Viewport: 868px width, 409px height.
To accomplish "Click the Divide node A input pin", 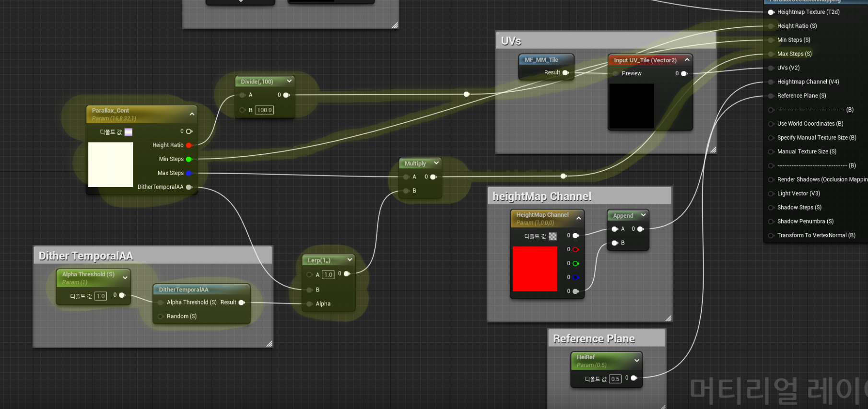I will click(243, 95).
